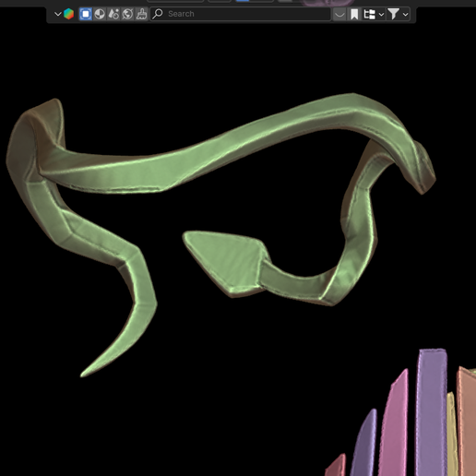476x476 pixels.
Task: Expand the filter dropdown arrow
Action: point(405,15)
